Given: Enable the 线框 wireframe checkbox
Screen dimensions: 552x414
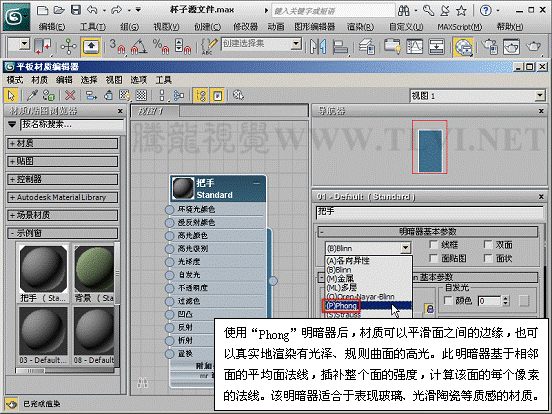Looking at the screenshot, I should point(434,244).
